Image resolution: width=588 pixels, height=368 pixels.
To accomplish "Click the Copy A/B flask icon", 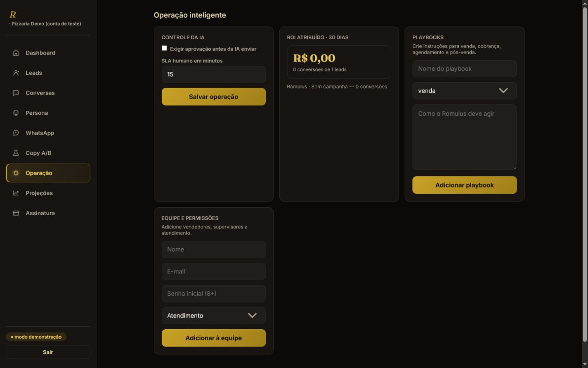I will [x=16, y=153].
